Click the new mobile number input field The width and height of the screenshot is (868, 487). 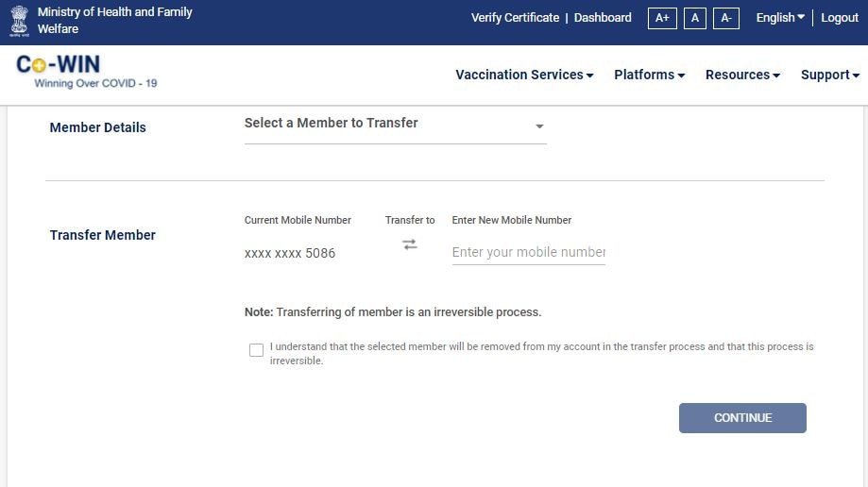[x=528, y=252]
